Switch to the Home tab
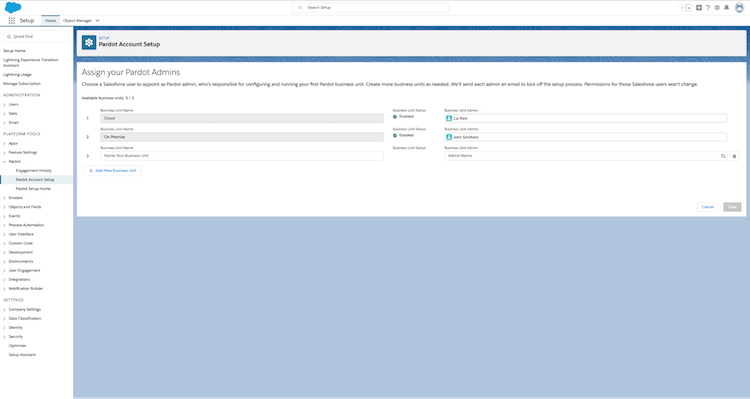Screen dimensions: 750x399 pos(50,21)
